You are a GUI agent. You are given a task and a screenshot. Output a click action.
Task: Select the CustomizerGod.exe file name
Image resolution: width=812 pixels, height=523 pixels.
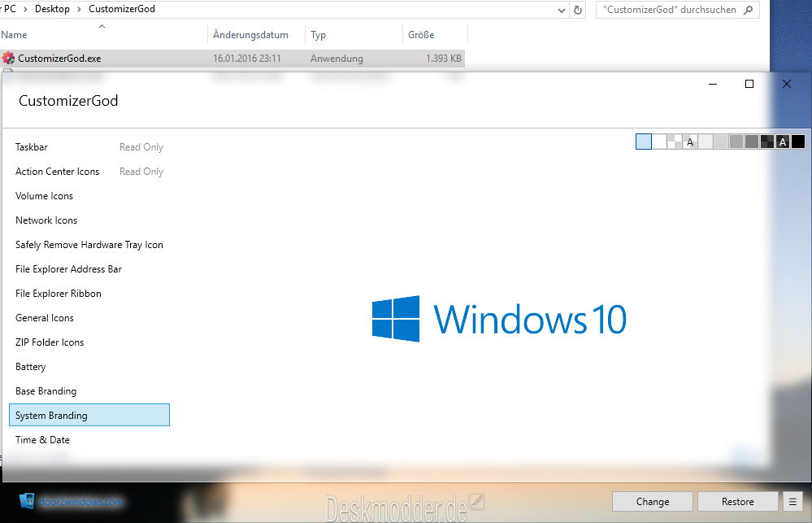tap(59, 59)
